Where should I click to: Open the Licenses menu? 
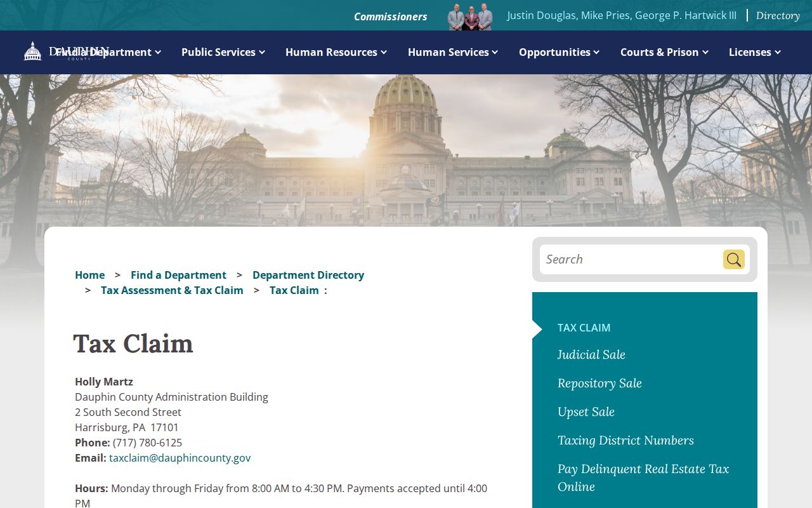point(755,52)
